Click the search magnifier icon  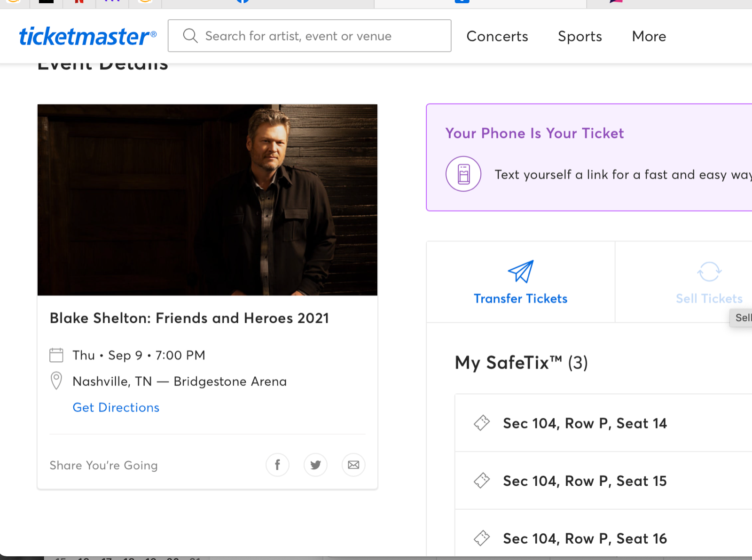190,36
